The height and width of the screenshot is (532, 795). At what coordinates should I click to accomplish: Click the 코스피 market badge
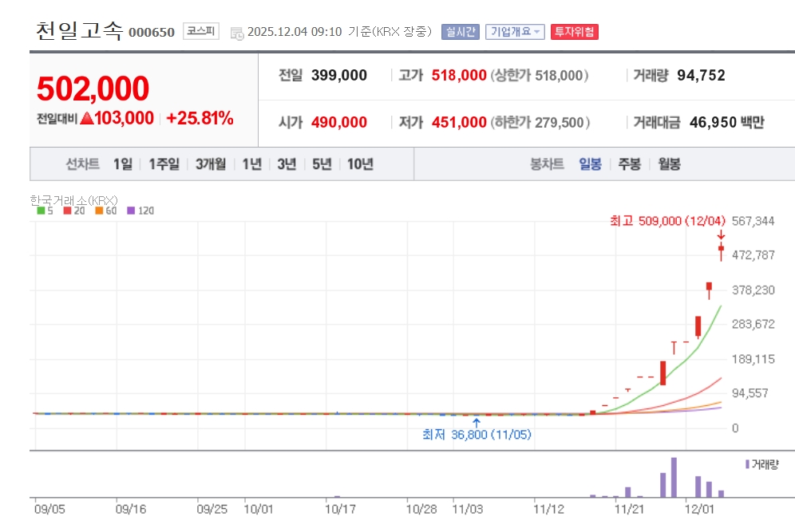(200, 32)
